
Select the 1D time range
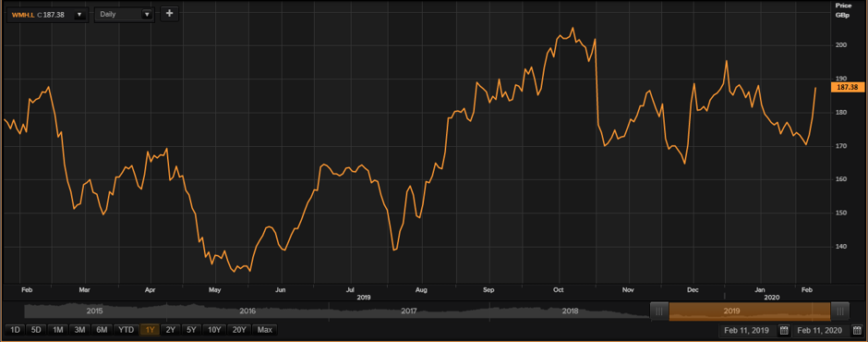click(15, 330)
